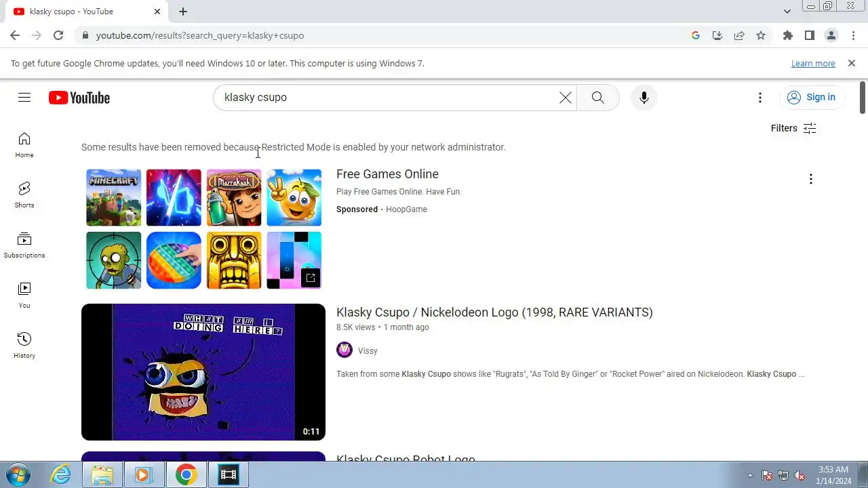868x488 pixels.
Task: Click the Minecraft game tile
Action: coord(114,197)
